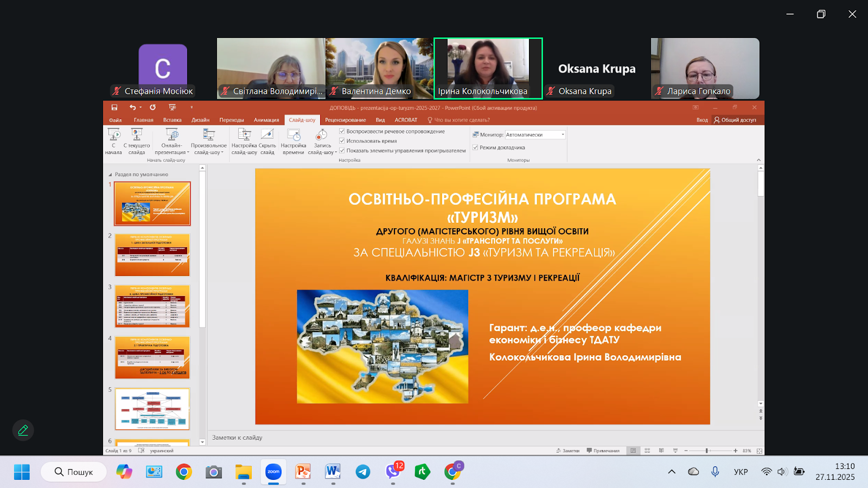
Task: Click fit slide to window icon
Action: point(759,451)
